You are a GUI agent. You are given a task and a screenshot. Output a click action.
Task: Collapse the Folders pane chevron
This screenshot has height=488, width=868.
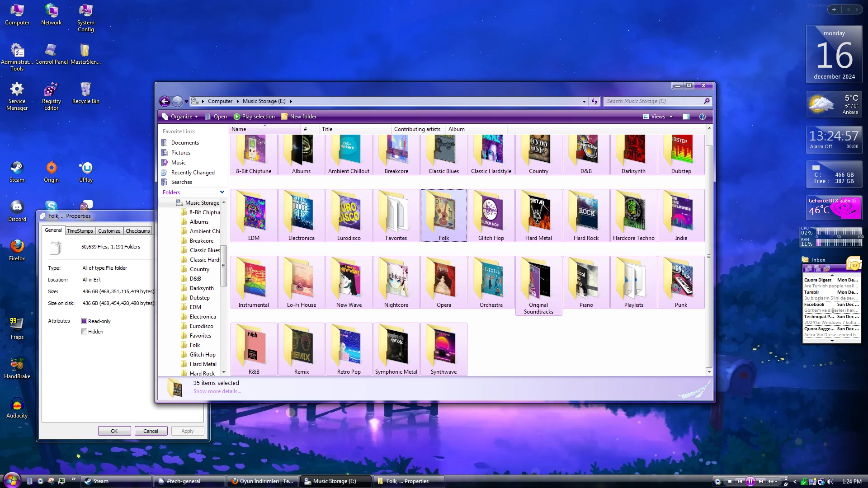click(222, 192)
